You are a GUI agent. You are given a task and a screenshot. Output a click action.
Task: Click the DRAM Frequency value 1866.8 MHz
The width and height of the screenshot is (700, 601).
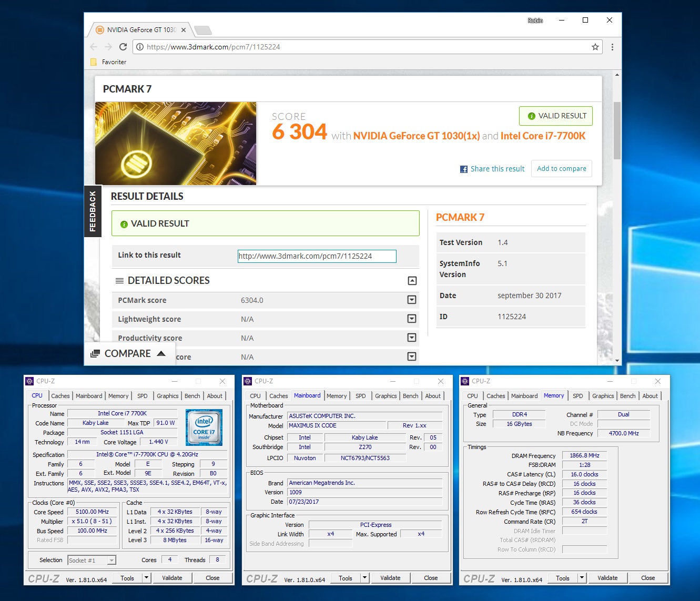[584, 455]
